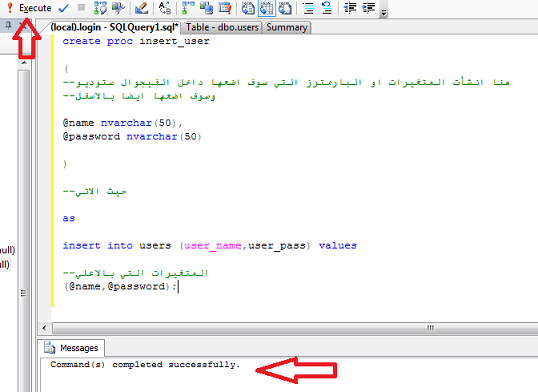
Task: Select Results to File output
Action: click(285, 8)
